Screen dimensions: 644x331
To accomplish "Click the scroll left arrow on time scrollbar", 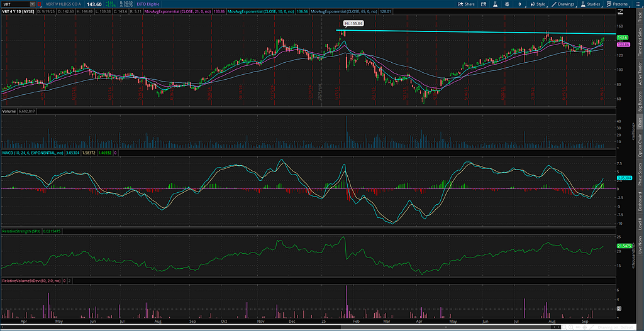I will (555, 327).
